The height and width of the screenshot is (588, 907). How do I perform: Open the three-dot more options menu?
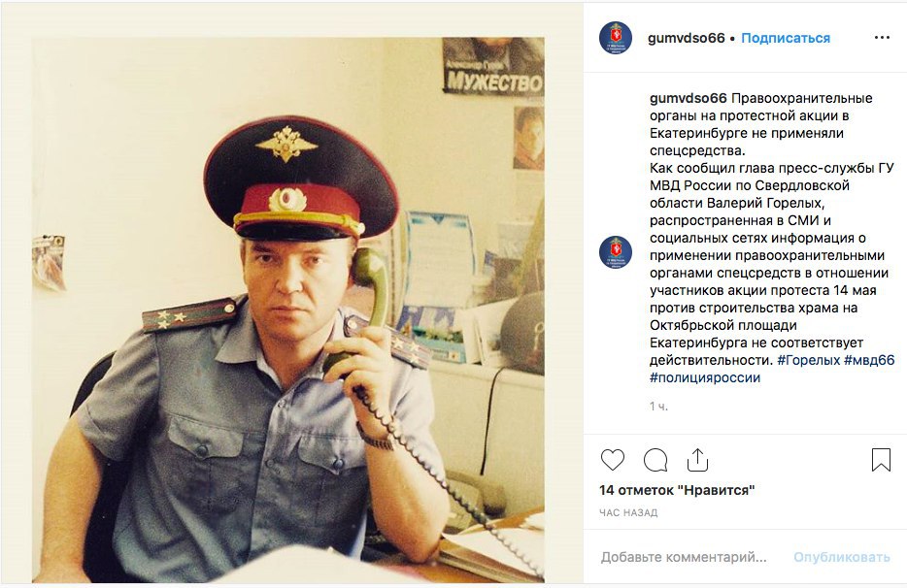pyautogui.click(x=882, y=38)
